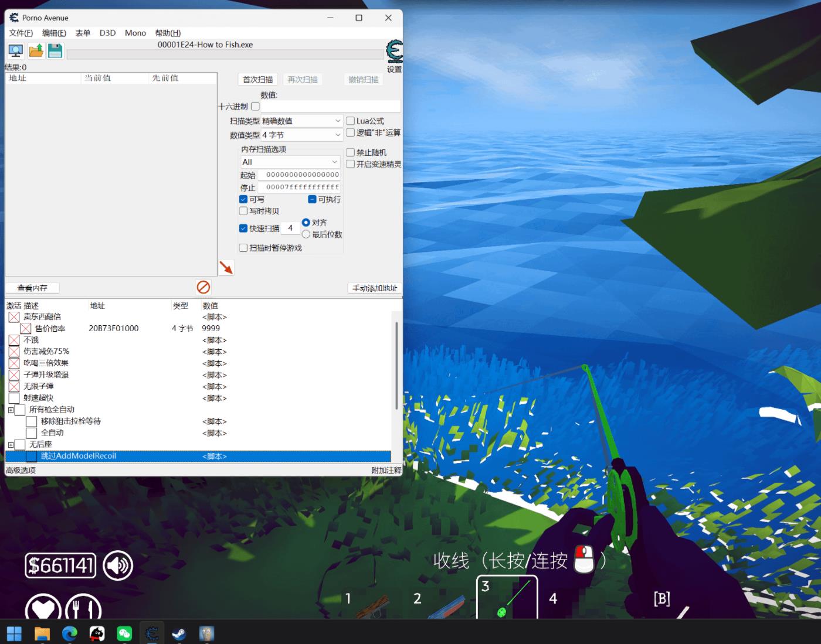Open the 编辑(E) menu
821x644 pixels.
click(54, 33)
